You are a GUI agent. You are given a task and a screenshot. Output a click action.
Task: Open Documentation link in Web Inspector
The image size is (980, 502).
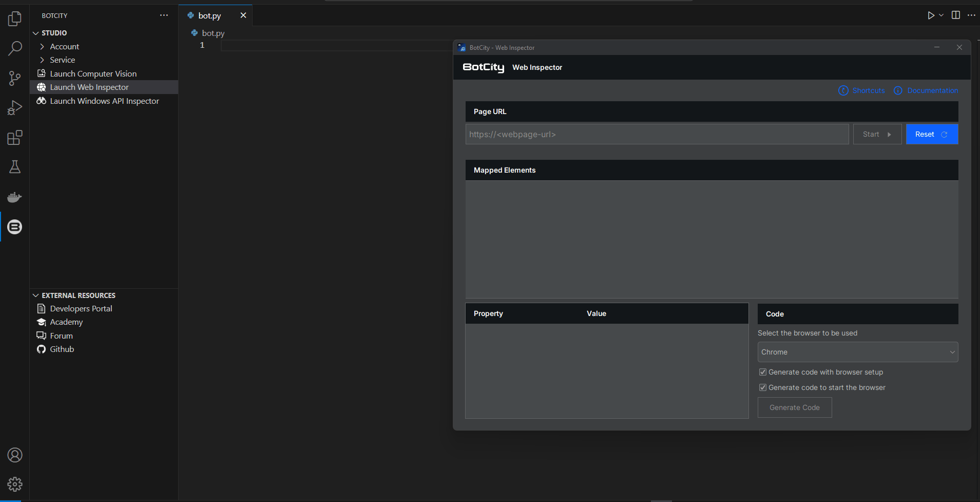pyautogui.click(x=926, y=90)
